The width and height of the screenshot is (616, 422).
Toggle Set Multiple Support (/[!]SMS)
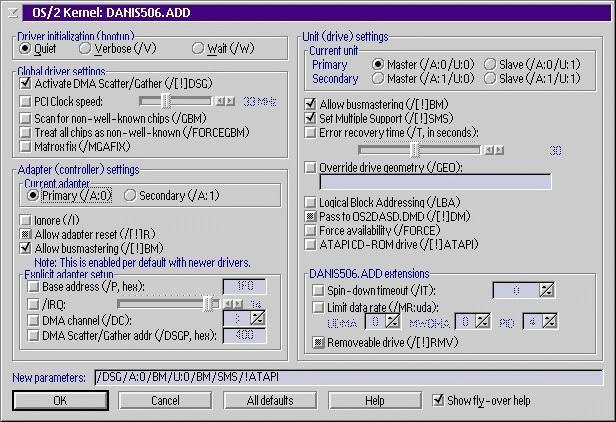coord(310,118)
